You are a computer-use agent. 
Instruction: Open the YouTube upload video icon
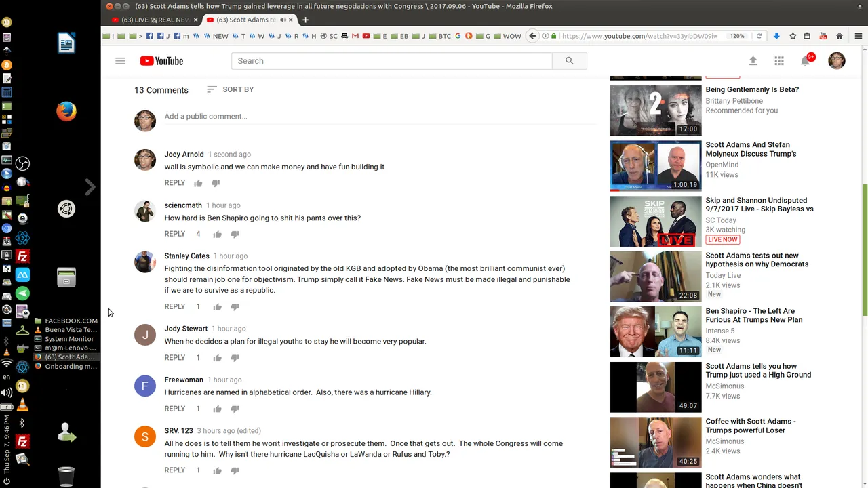753,61
